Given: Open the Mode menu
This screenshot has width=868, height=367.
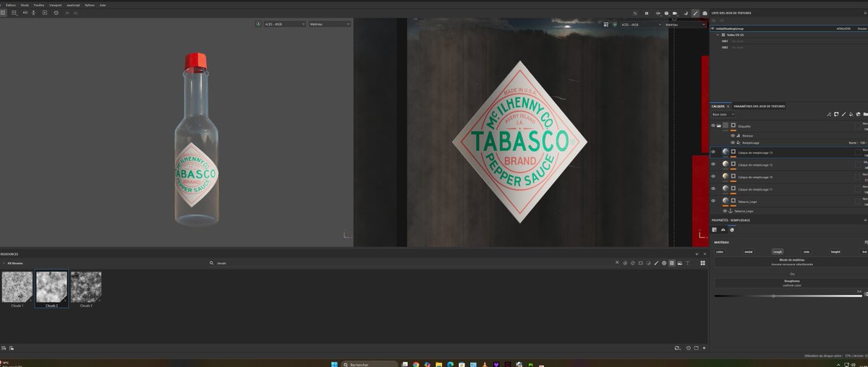Looking at the screenshot, I should [25, 4].
